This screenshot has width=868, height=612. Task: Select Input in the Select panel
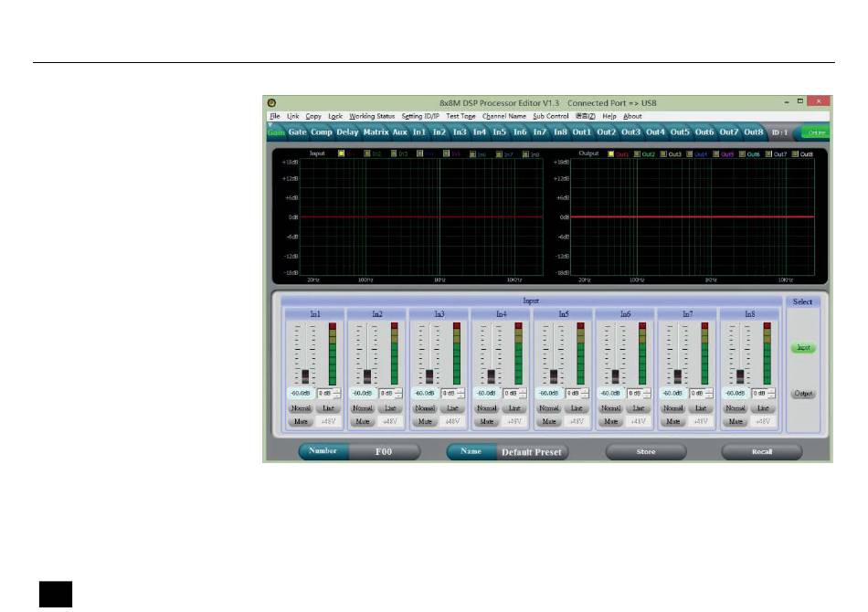pos(803,348)
